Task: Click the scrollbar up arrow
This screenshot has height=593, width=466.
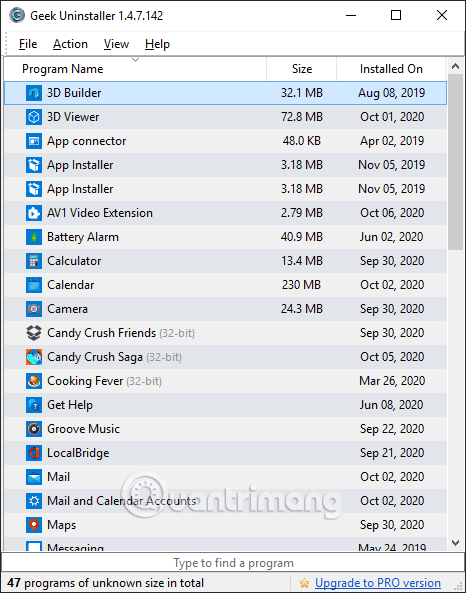Action: tap(455, 67)
